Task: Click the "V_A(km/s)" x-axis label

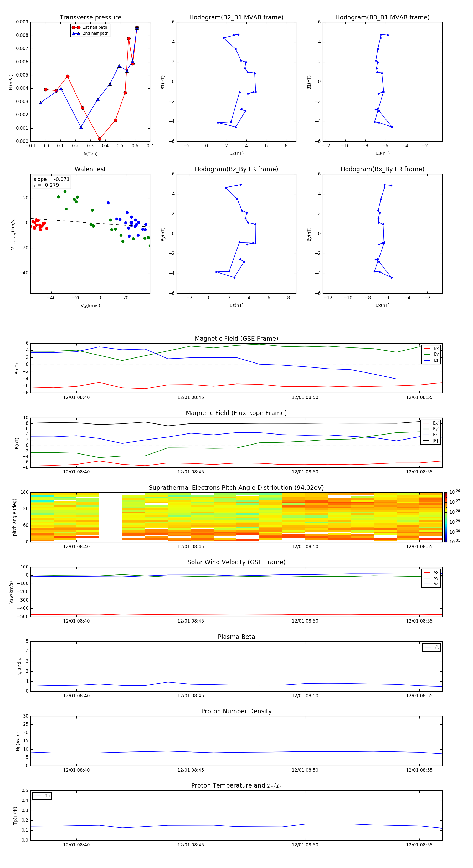Action: [x=90, y=306]
